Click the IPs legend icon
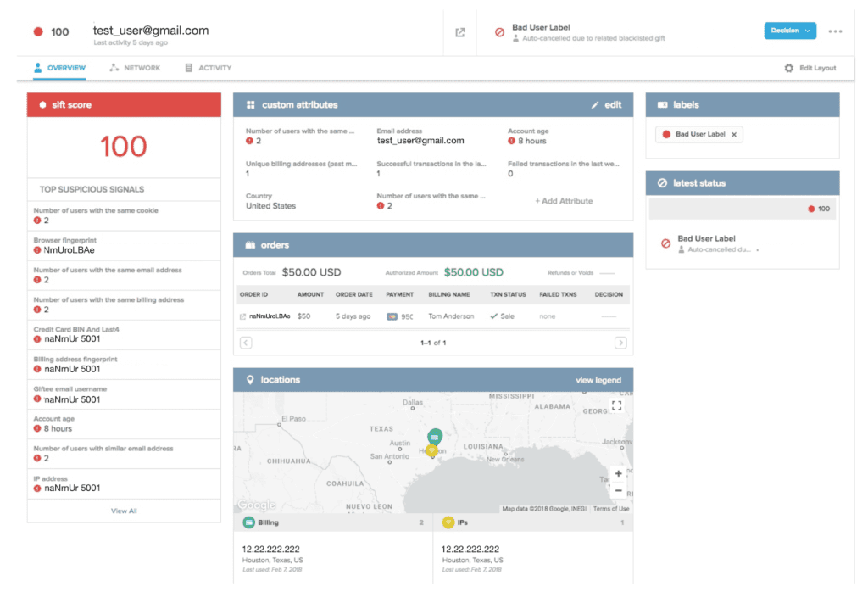868x592 pixels. (x=448, y=522)
